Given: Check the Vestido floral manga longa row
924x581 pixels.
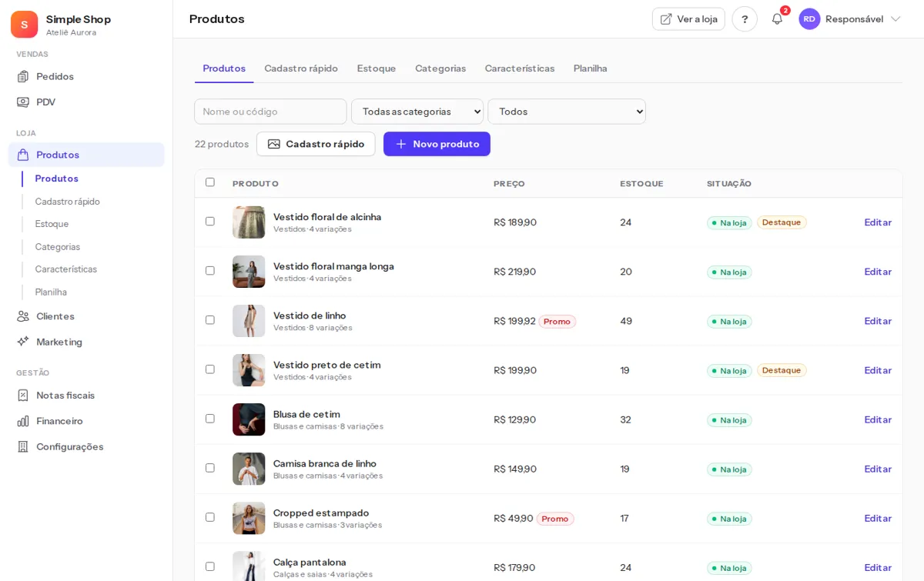Looking at the screenshot, I should tap(210, 271).
